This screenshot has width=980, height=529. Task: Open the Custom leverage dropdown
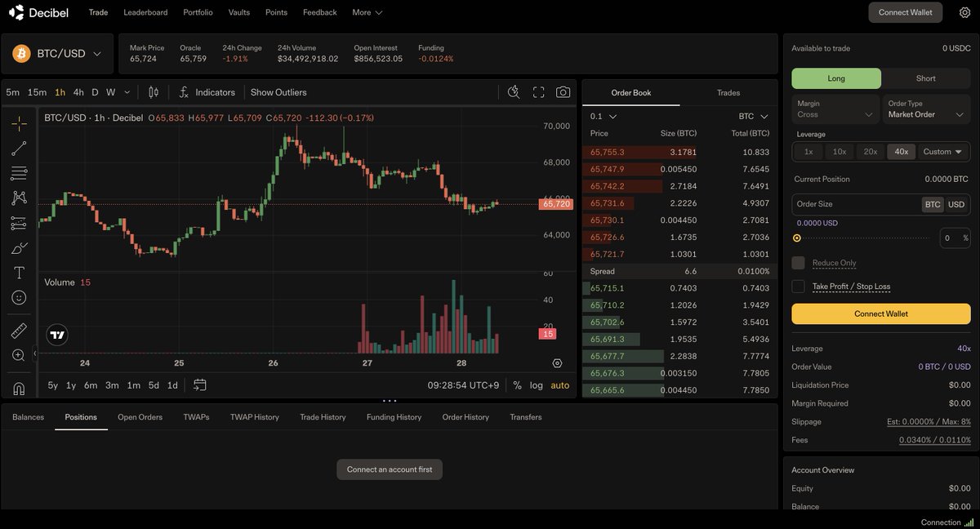pyautogui.click(x=943, y=152)
